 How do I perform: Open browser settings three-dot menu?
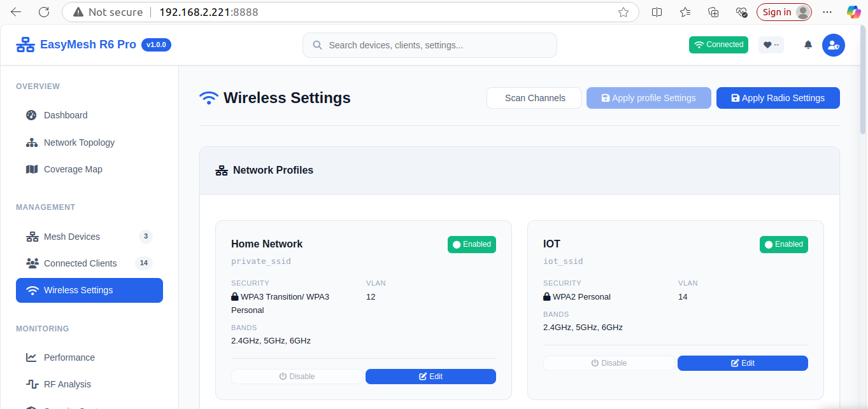827,12
